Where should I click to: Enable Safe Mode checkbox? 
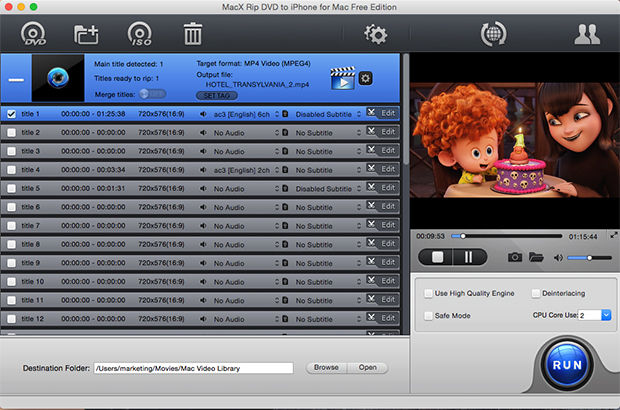(x=428, y=316)
